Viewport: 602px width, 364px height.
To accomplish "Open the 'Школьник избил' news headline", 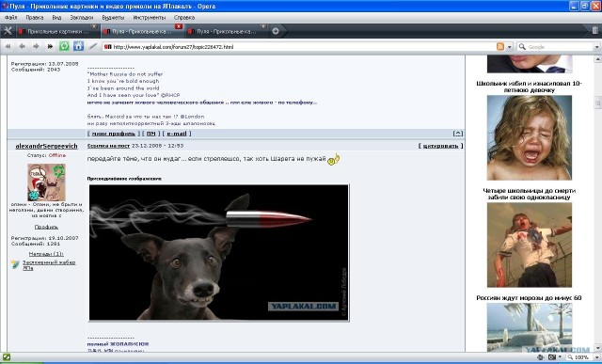I will pos(529,87).
